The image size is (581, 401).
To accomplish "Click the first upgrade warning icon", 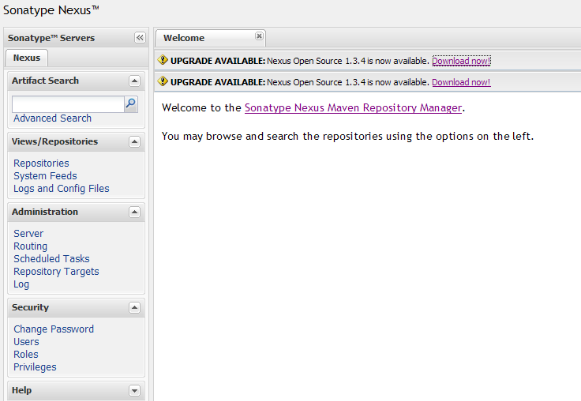I will click(x=162, y=60).
